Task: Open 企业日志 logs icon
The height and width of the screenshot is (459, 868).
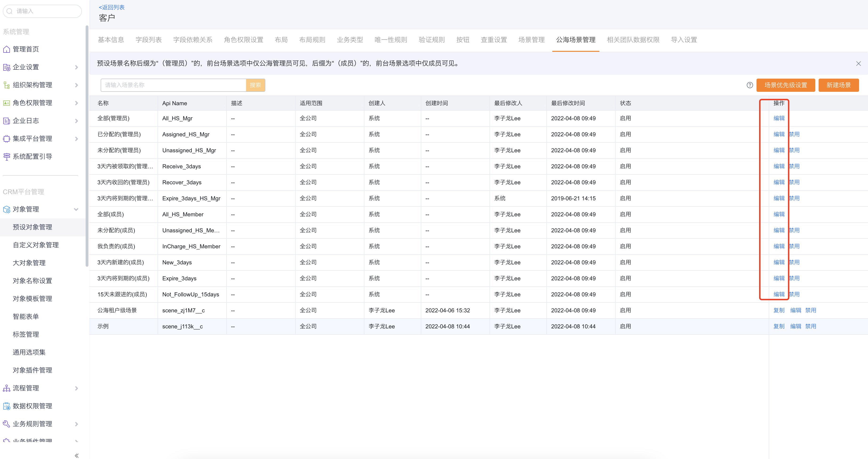Action: (x=7, y=121)
